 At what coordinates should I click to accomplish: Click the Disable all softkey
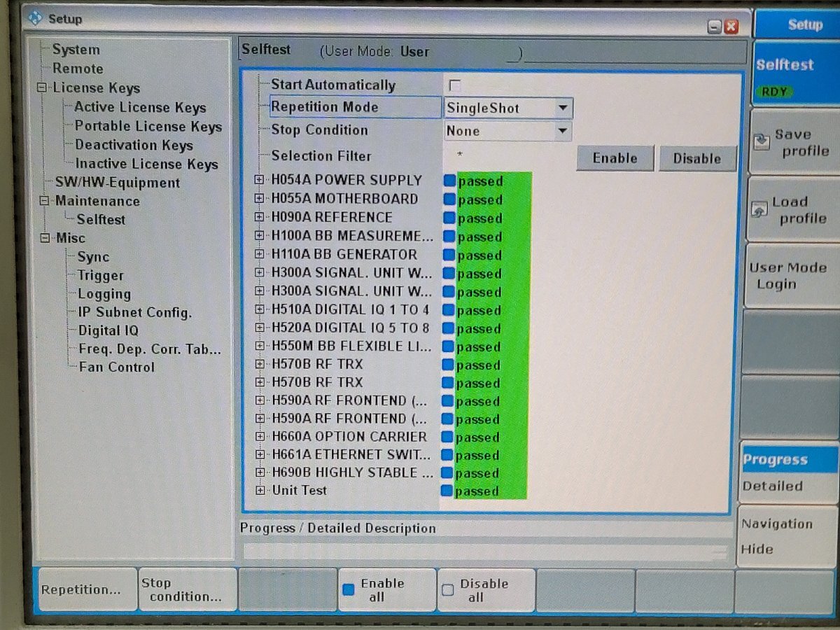pos(486,589)
